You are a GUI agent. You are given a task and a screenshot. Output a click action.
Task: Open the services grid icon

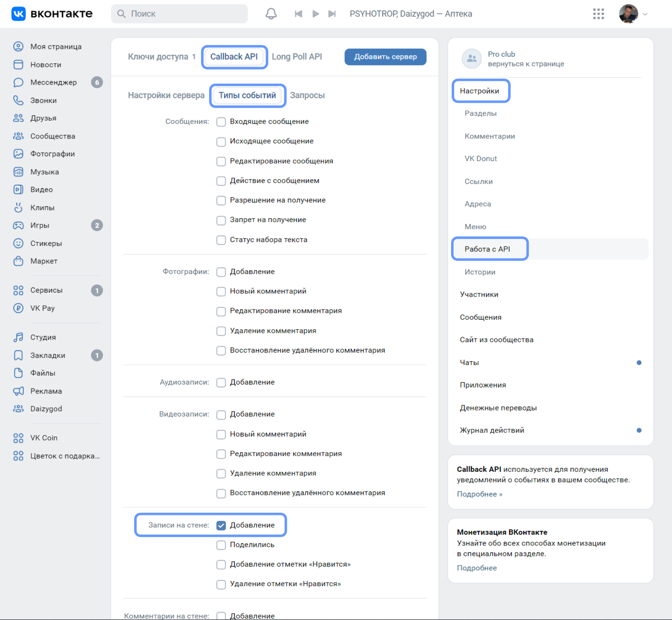click(598, 14)
